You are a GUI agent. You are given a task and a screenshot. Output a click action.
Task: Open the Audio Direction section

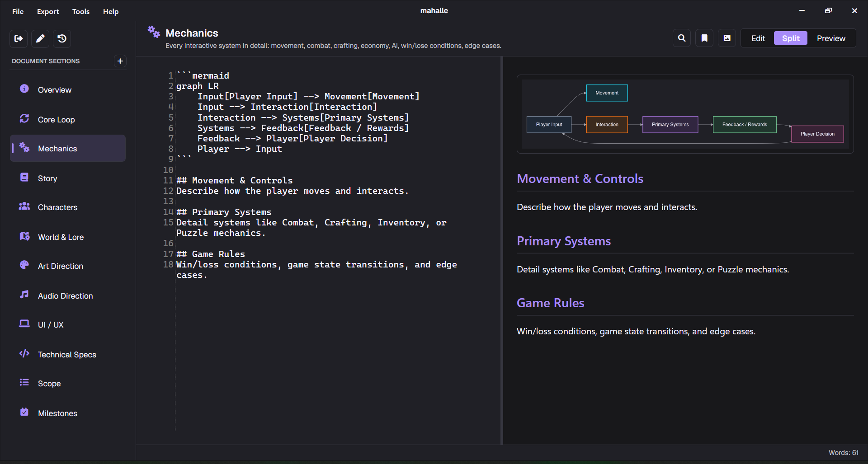tap(68, 295)
